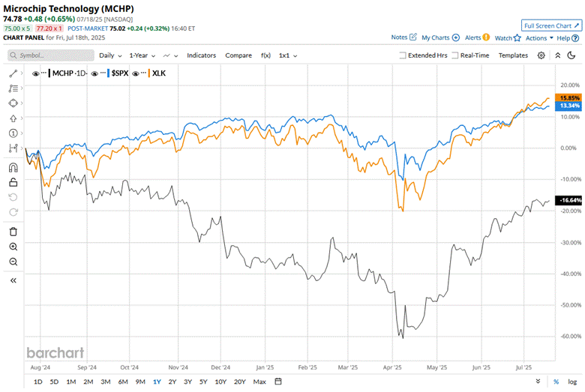
Task: Select the 20Y time range
Action: (x=239, y=382)
